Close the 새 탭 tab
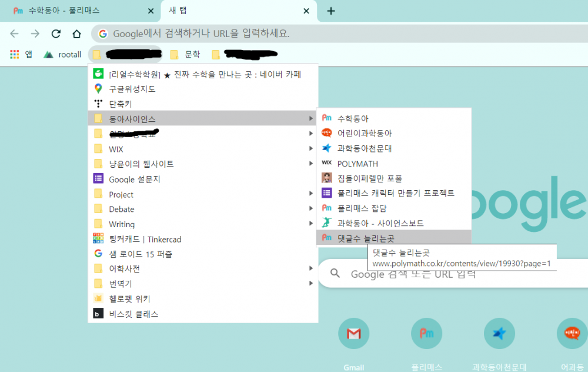This screenshot has height=372, width=588. (306, 11)
